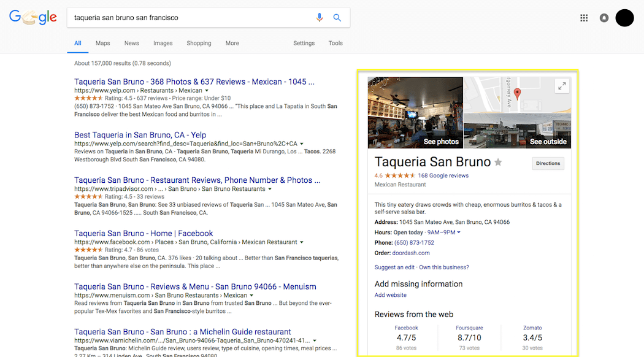644x357 pixels.
Task: Click the map thumbnail in knowledge panel
Action: pos(517,95)
